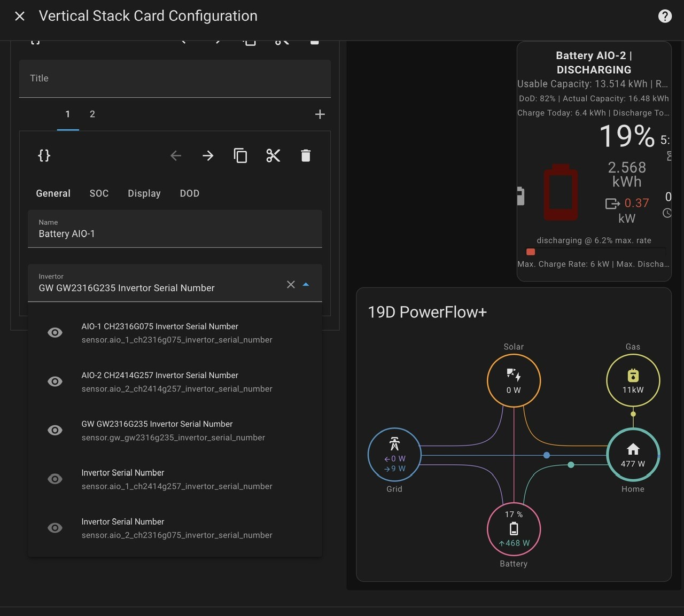
Task: Click the Solar node in power flow
Action: tap(514, 380)
